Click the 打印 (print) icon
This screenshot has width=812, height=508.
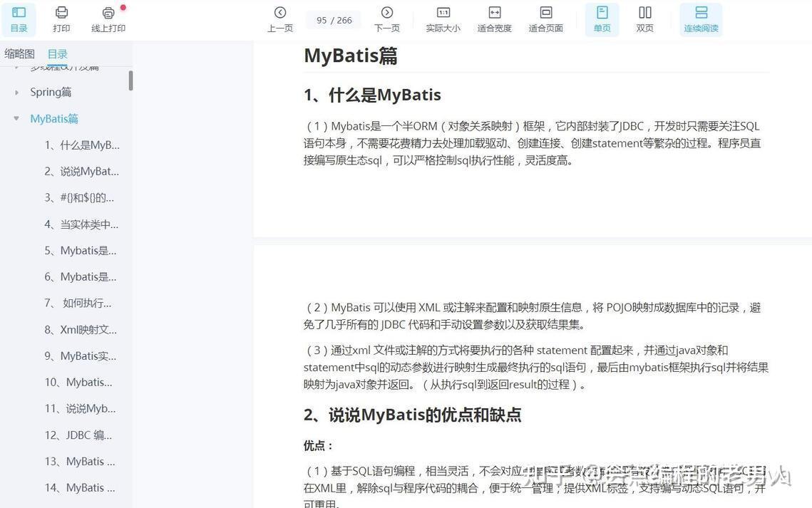pos(61,19)
